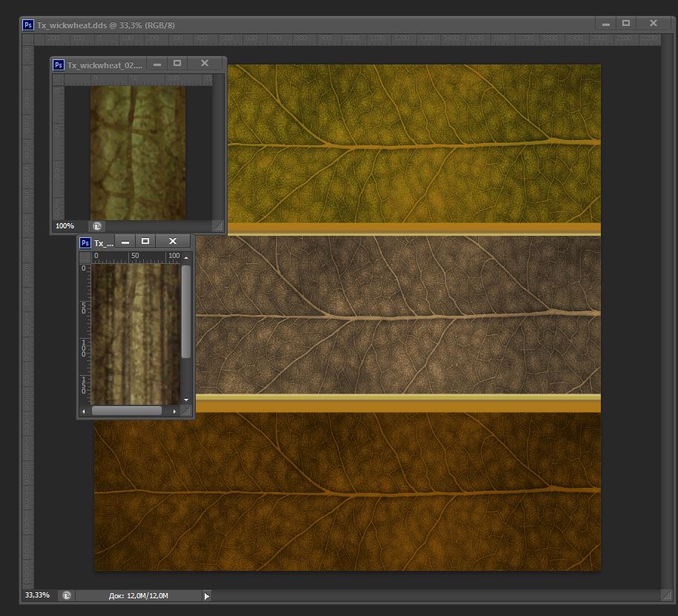Click the vertical scrollbar thumb in the smallest window

click(x=186, y=311)
